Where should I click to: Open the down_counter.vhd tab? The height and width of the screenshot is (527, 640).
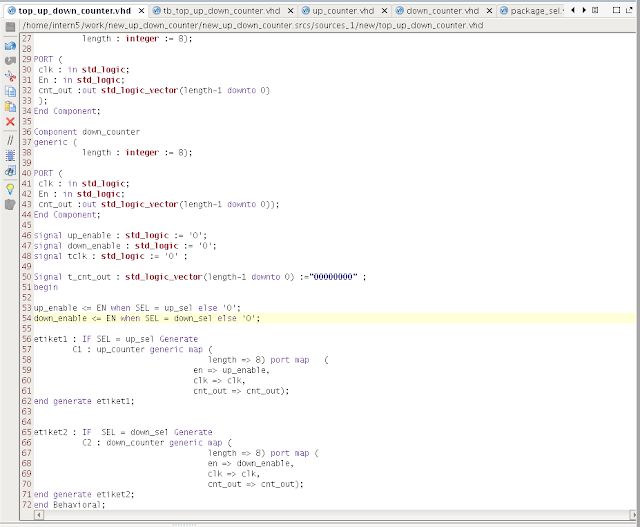443,11
